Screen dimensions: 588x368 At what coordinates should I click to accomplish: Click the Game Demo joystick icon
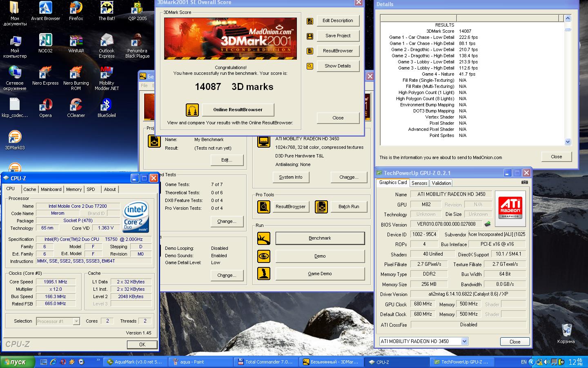(x=264, y=274)
